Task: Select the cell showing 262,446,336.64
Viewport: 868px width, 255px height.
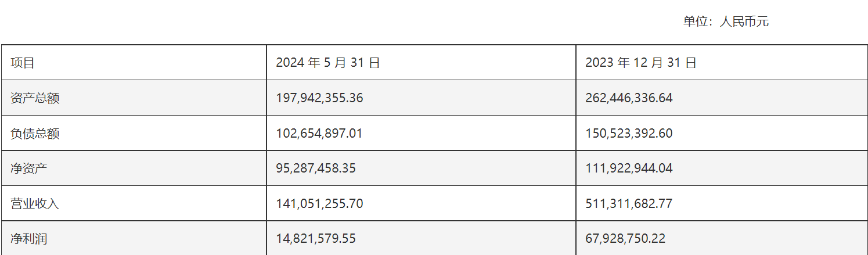Action: pos(629,98)
